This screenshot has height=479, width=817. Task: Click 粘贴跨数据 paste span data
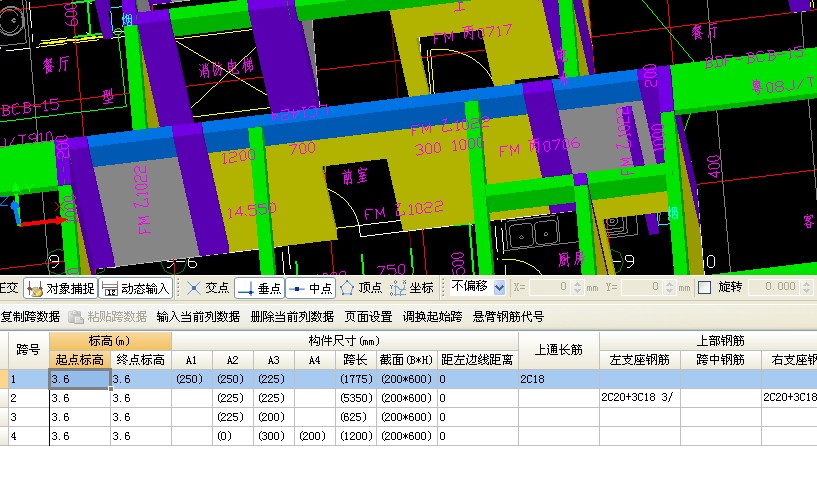click(108, 316)
